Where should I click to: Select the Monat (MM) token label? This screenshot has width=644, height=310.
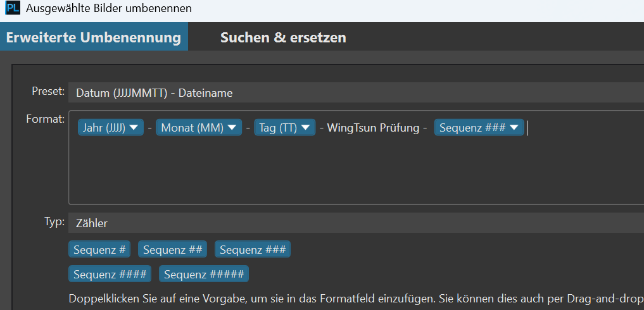coord(192,128)
